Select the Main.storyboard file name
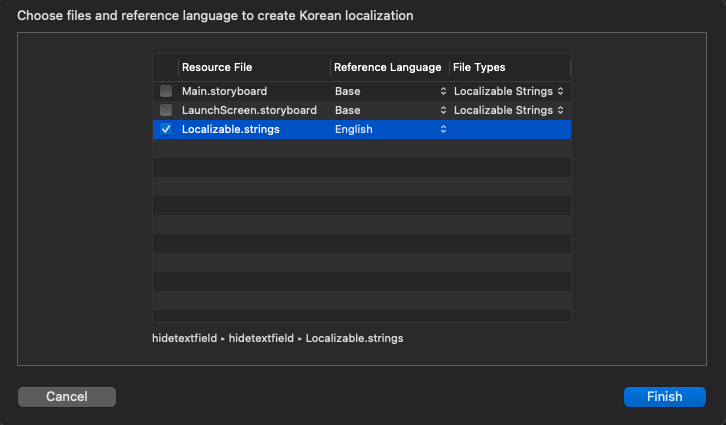The image size is (726, 425). point(224,91)
